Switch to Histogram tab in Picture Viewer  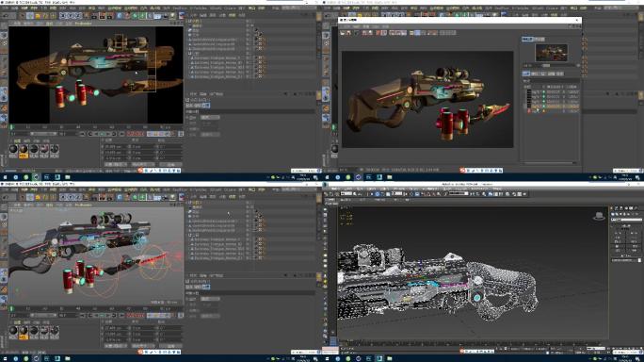click(539, 39)
